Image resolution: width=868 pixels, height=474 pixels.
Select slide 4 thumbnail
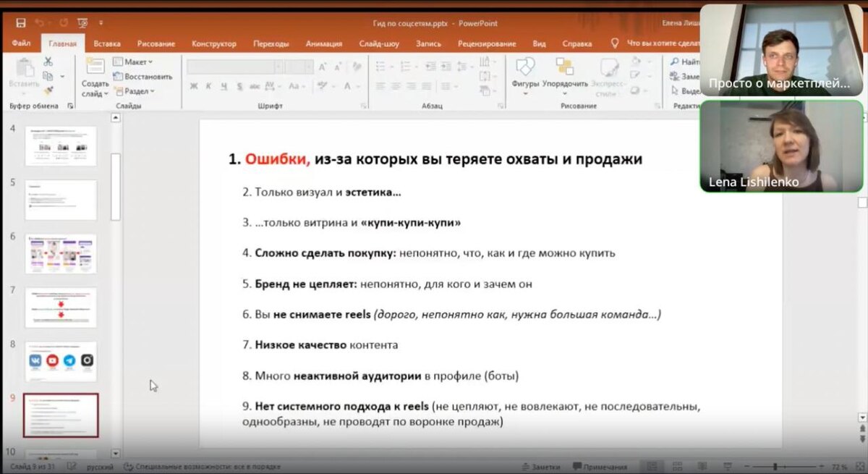click(x=61, y=146)
